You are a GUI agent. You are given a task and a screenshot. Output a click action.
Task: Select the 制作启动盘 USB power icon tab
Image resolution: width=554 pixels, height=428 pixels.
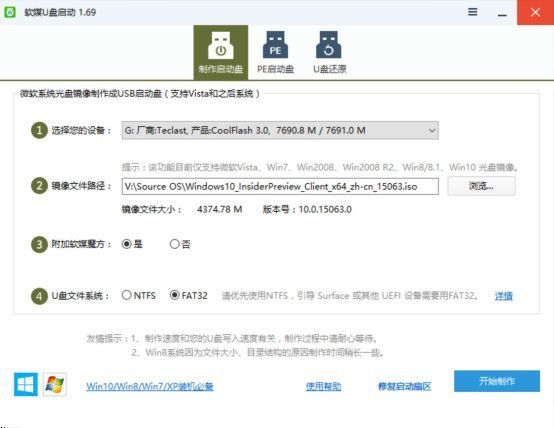tap(220, 52)
